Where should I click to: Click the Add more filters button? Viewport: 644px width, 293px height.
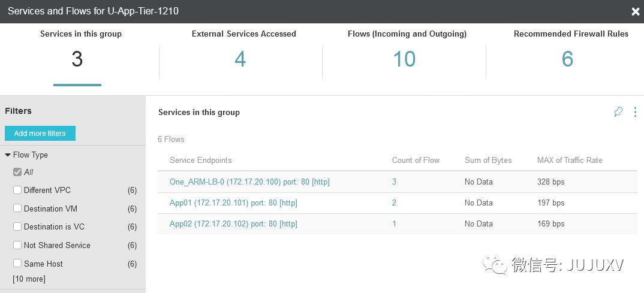[40, 133]
